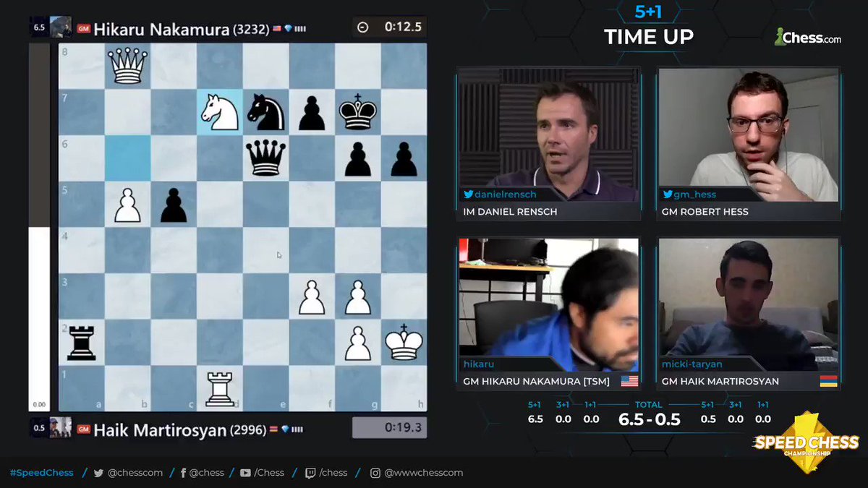This screenshot has height=488, width=868.
Task: Click the GM badge next to Hikaru Nakamura
Action: tap(82, 30)
